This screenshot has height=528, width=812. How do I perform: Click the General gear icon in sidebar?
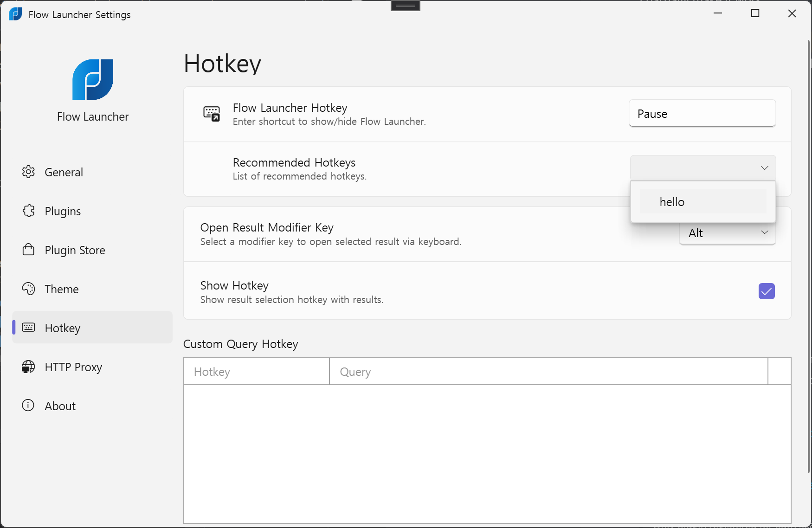coord(28,172)
